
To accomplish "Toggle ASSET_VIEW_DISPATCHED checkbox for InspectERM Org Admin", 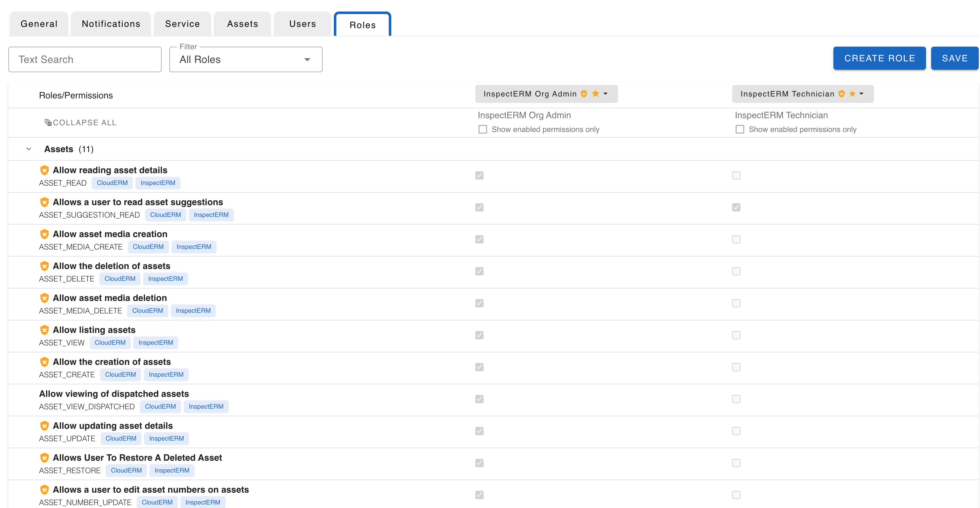I will pyautogui.click(x=479, y=399).
